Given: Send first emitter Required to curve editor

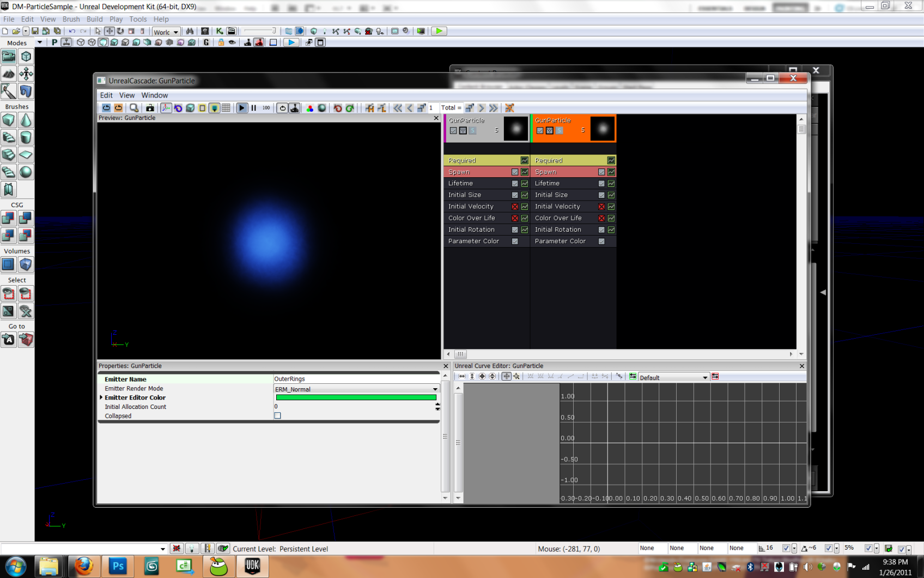Looking at the screenshot, I should point(525,160).
